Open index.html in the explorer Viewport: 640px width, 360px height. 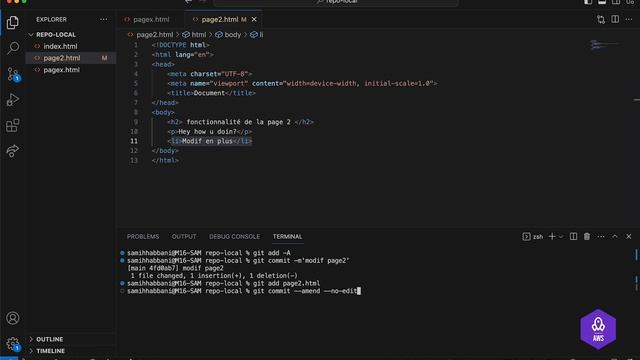[60, 46]
